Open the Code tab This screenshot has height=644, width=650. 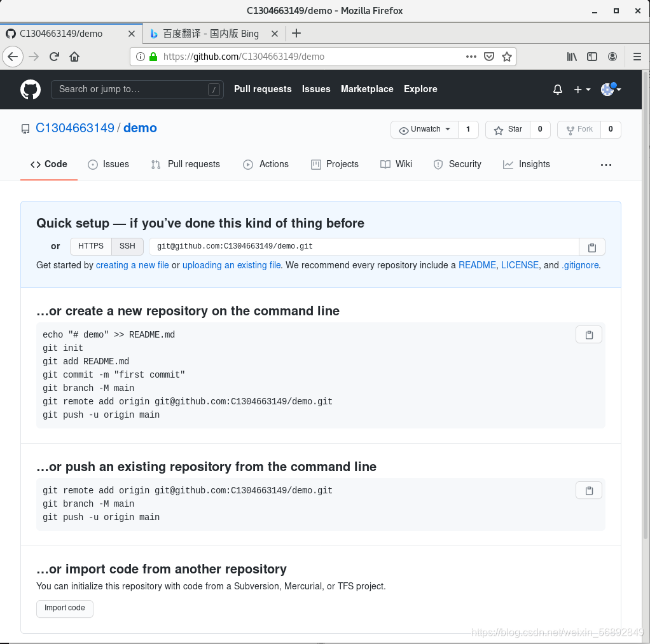pos(49,164)
